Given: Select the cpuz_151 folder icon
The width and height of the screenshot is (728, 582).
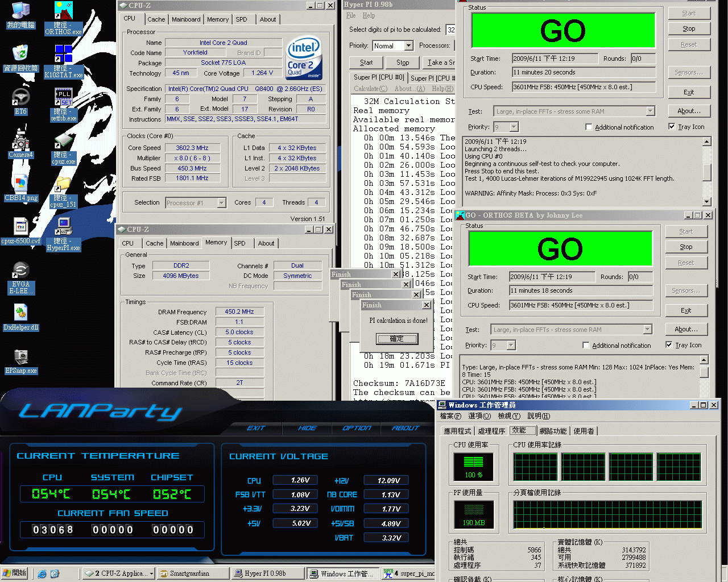Looking at the screenshot, I should click(63, 191).
